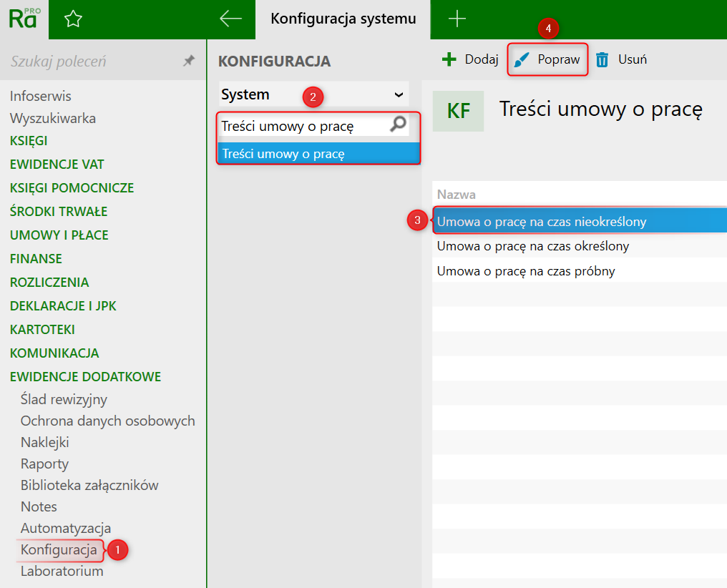Viewport: 727px width, 588px height.
Task: Open Raporty in the sidebar
Action: (x=44, y=464)
